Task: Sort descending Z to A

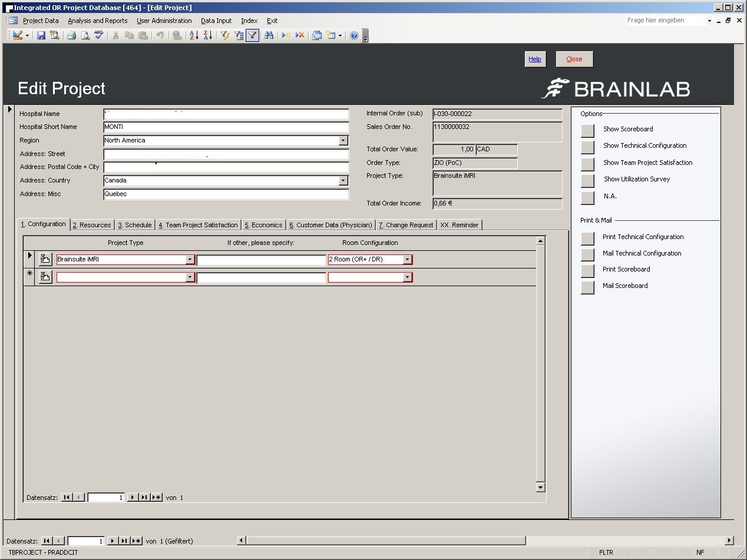Action: 207,35
